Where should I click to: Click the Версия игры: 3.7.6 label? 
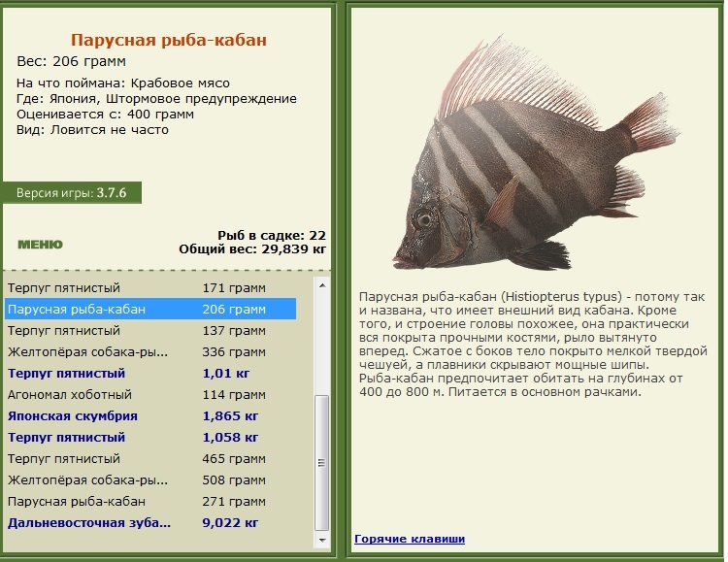point(72,193)
